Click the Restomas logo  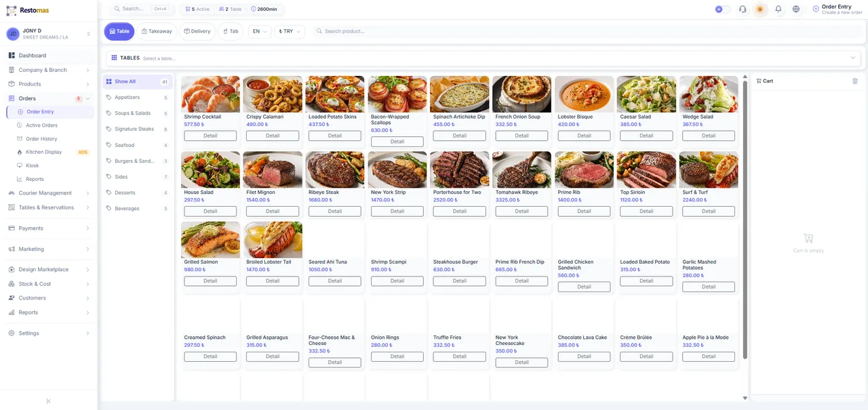(28, 11)
